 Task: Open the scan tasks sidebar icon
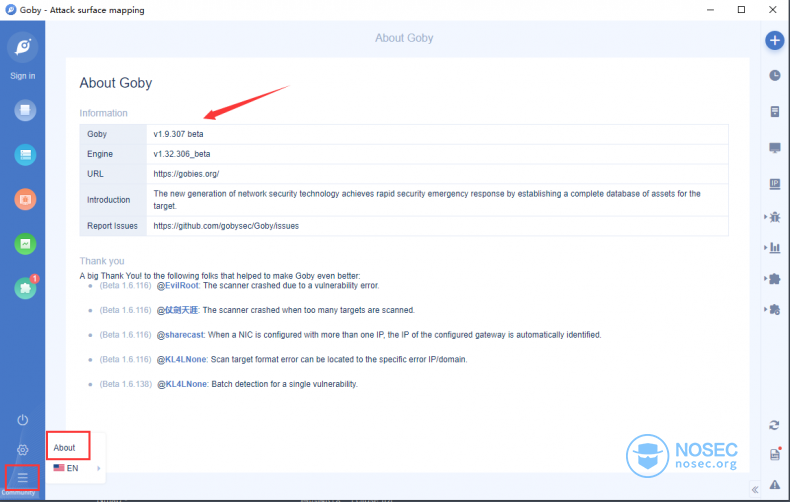click(25, 110)
